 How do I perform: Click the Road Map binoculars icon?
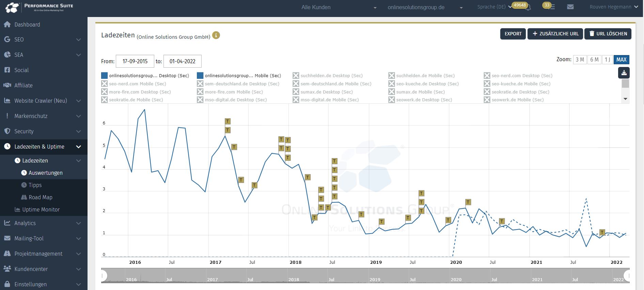pos(24,197)
